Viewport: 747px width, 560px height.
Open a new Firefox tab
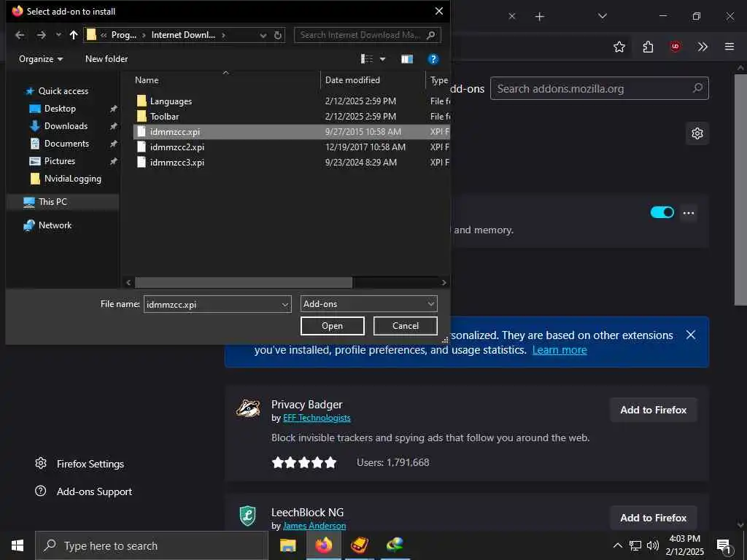pyautogui.click(x=539, y=17)
